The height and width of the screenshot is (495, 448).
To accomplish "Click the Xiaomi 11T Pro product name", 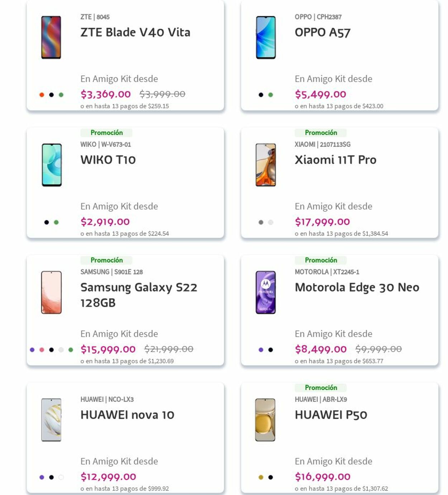I will tap(335, 160).
